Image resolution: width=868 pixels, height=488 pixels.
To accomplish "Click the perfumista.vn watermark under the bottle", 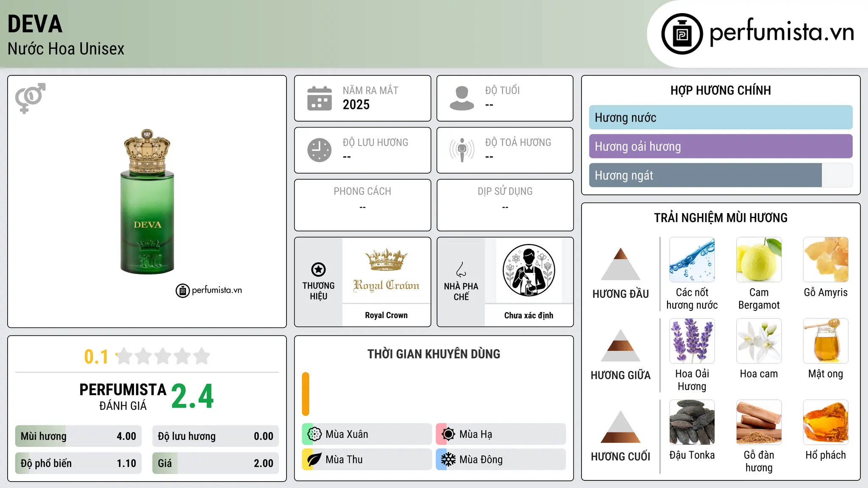I will (x=209, y=291).
